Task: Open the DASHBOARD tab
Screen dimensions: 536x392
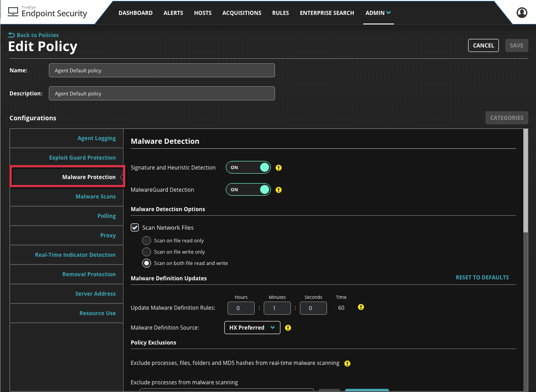Action: coord(135,13)
